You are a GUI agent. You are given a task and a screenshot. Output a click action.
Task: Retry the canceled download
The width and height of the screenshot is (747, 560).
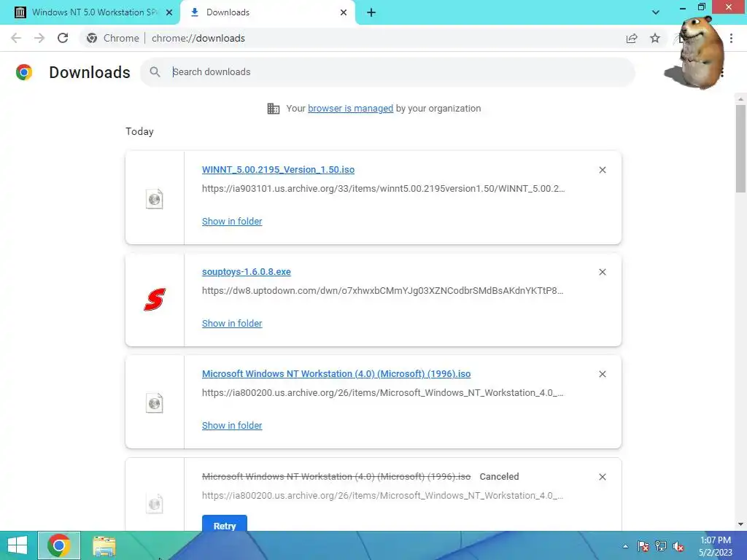(225, 524)
